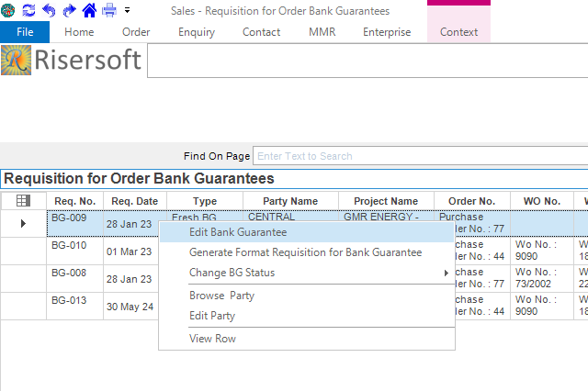The image size is (588, 391).
Task: Click the printer icon
Action: pos(109,10)
